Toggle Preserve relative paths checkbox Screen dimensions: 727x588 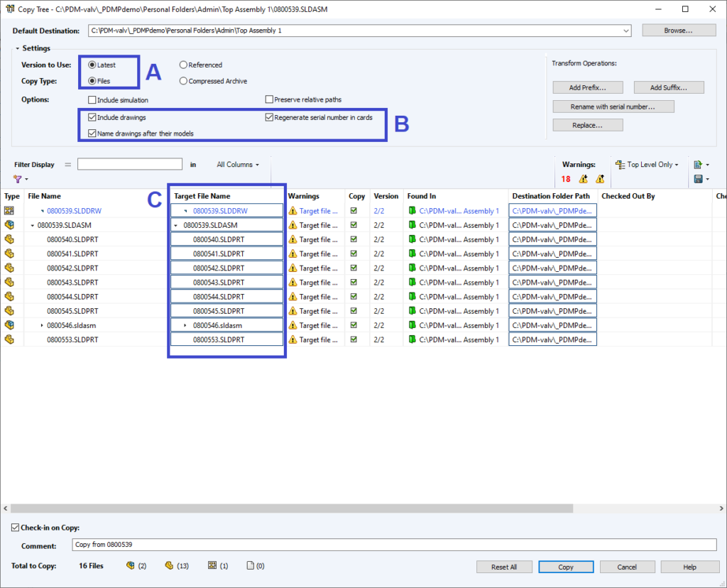[269, 100]
